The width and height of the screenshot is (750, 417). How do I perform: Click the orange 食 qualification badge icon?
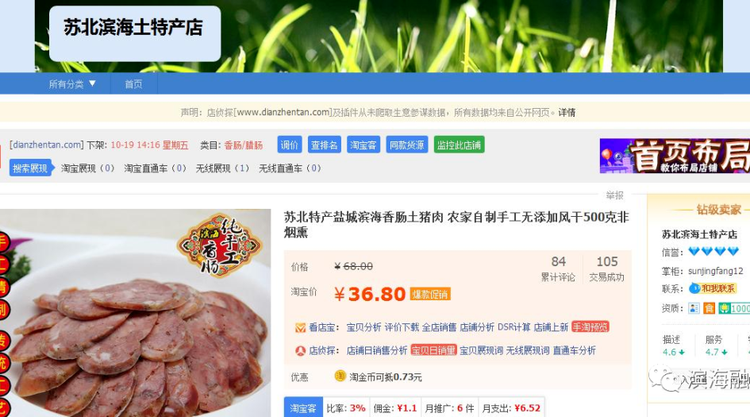pos(709,308)
